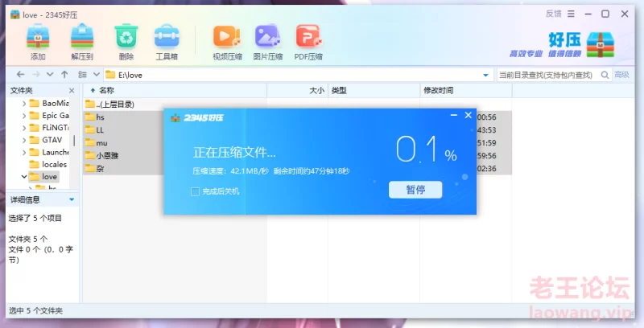Open the hamburger main menu icon
644x328 pixels.
(x=571, y=14)
